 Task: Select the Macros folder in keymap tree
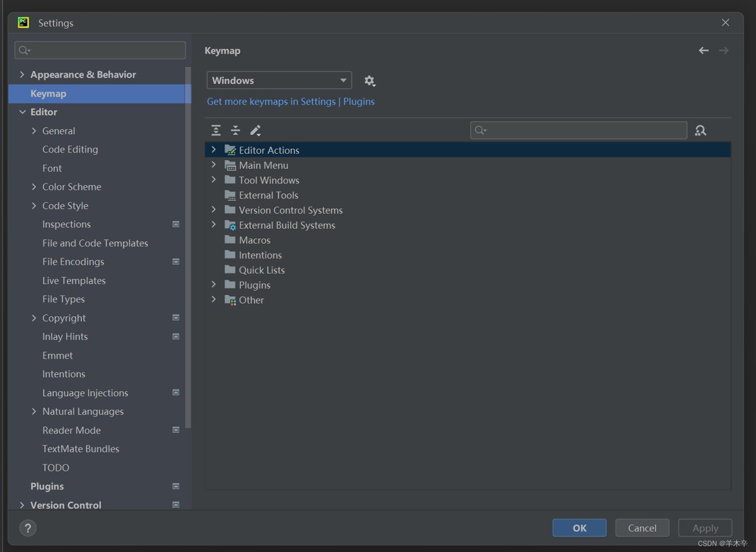point(255,240)
